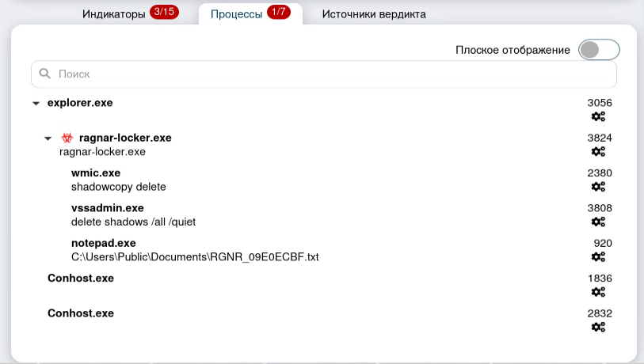Click gears icon for Conhost.exe PID 1836
Image resolution: width=644 pixels, height=364 pixels.
point(598,292)
